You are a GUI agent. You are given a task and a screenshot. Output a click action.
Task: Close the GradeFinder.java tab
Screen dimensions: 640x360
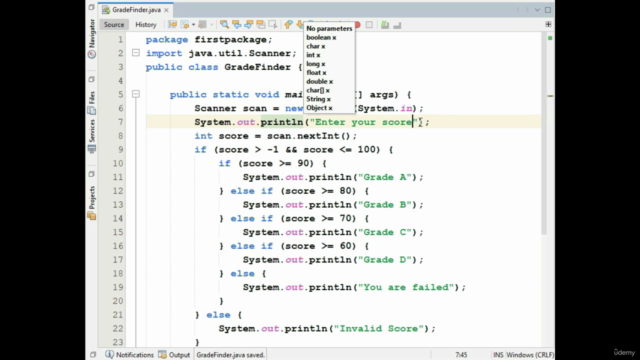coord(167,10)
